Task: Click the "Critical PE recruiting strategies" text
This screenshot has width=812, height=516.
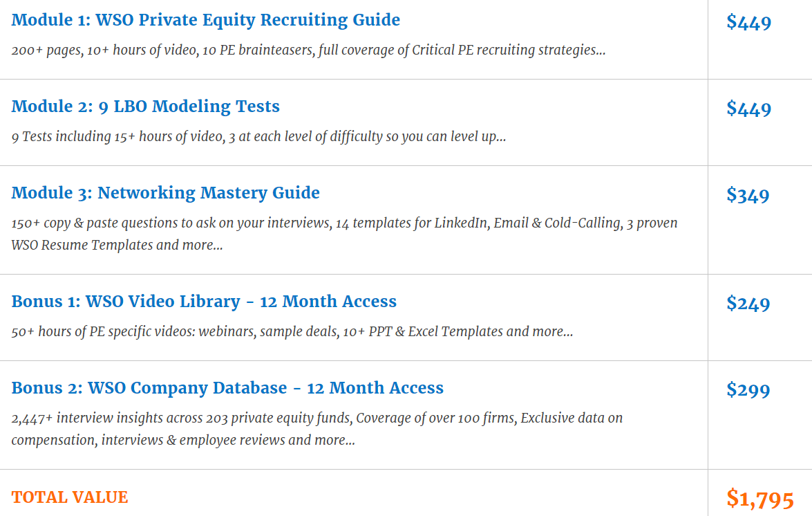Action: (508, 50)
